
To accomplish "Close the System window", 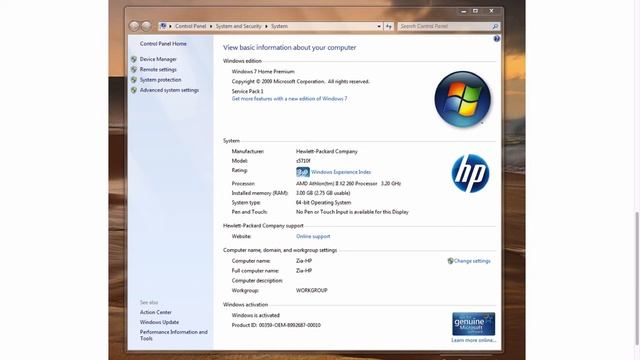I will [491, 11].
